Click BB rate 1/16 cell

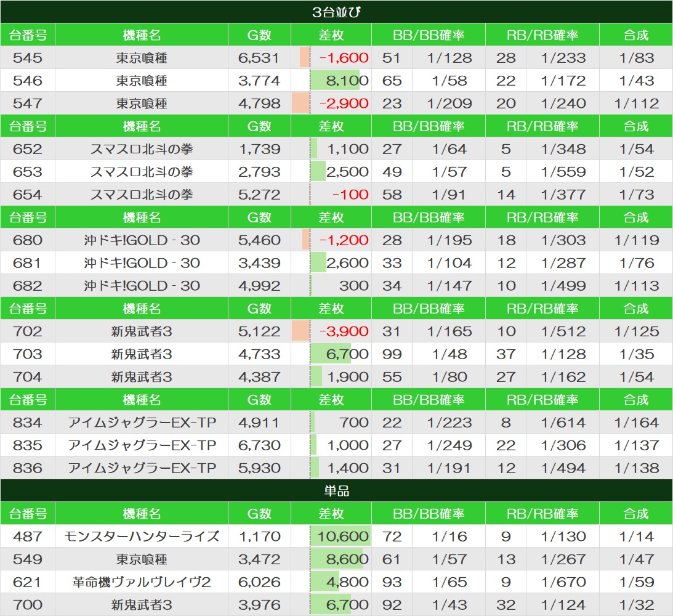pyautogui.click(x=449, y=536)
